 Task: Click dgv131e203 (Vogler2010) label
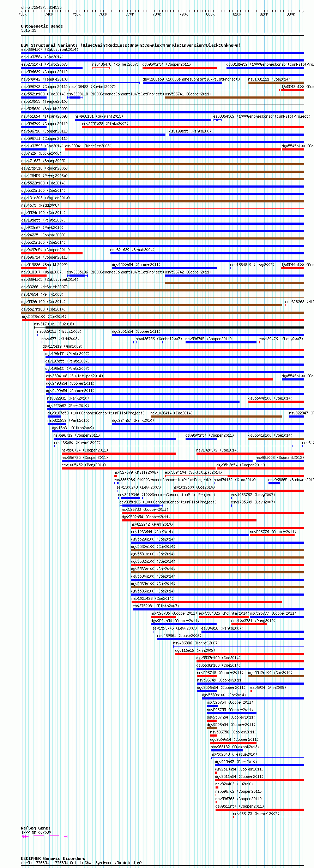point(46,198)
